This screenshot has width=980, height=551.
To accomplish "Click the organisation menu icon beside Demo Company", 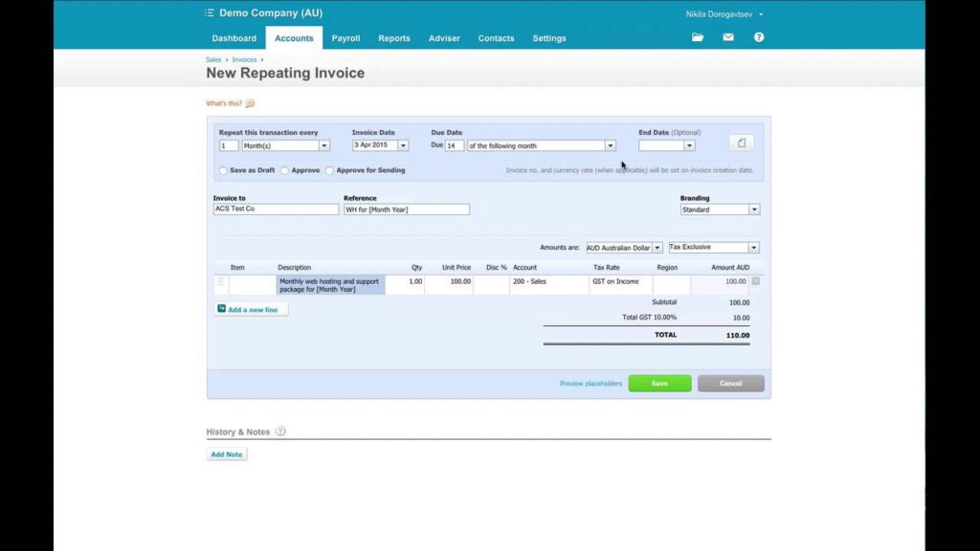I will pyautogui.click(x=210, y=13).
